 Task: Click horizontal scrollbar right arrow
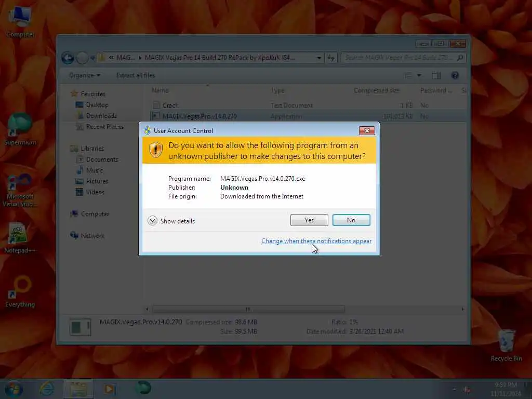(462, 309)
